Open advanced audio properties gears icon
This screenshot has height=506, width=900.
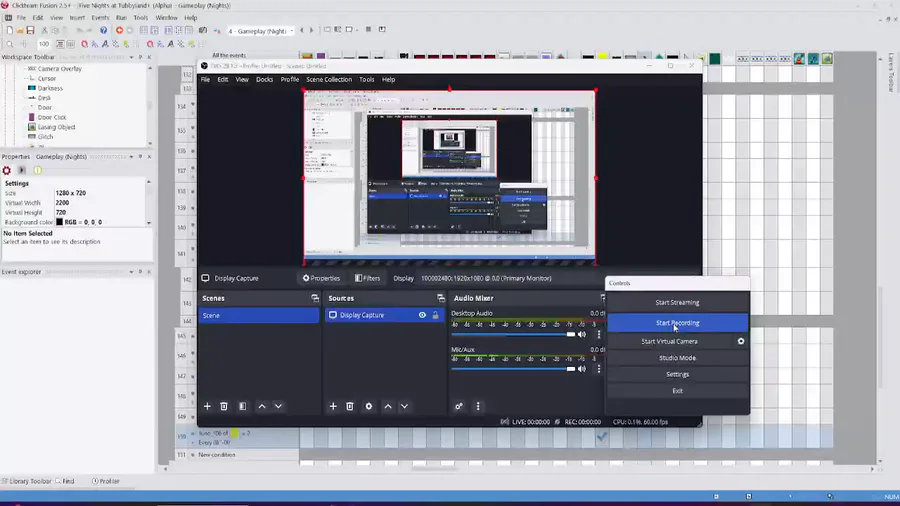pos(459,406)
